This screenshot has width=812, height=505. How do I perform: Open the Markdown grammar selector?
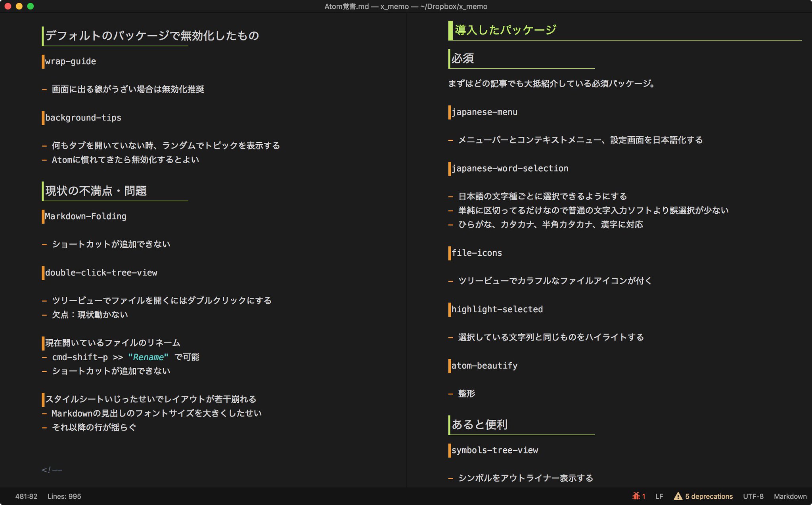click(x=790, y=496)
